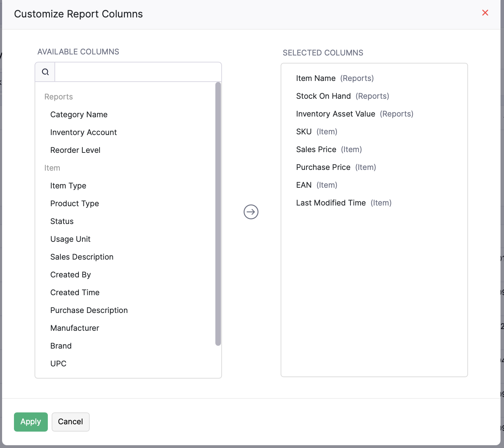Select Stock On Hand in selected columns

pyautogui.click(x=323, y=96)
